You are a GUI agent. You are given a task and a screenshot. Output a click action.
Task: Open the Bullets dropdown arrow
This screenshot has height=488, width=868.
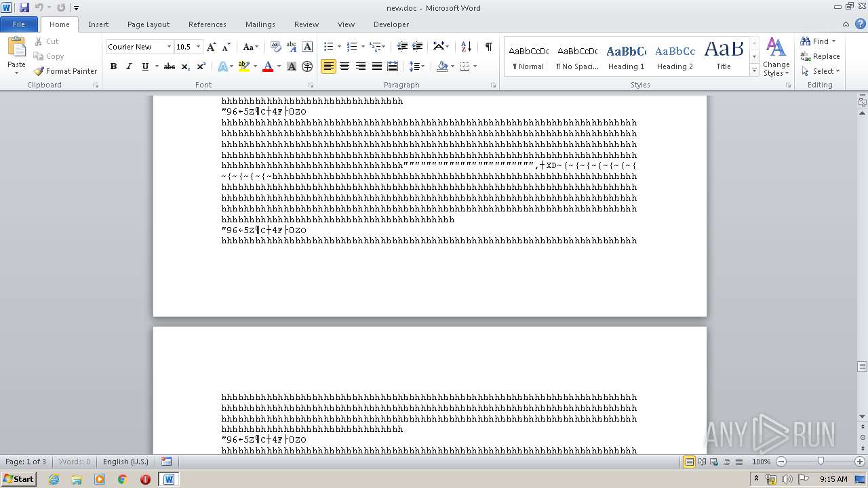(340, 47)
